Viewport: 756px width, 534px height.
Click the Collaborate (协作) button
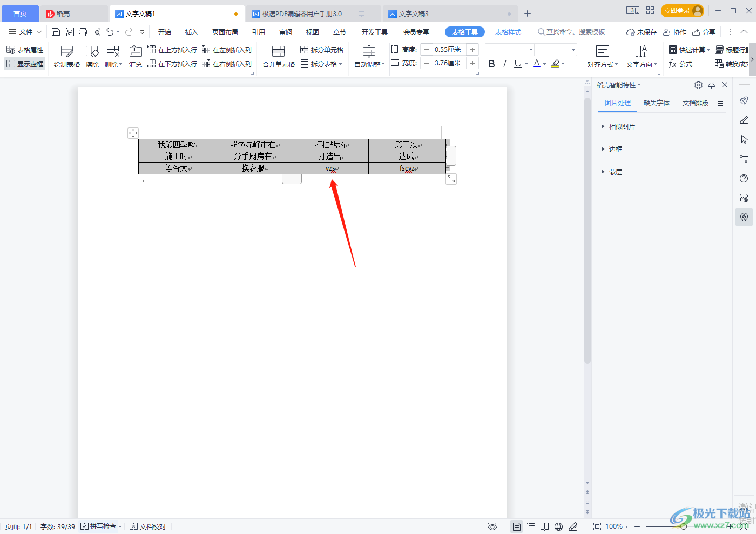tap(675, 32)
